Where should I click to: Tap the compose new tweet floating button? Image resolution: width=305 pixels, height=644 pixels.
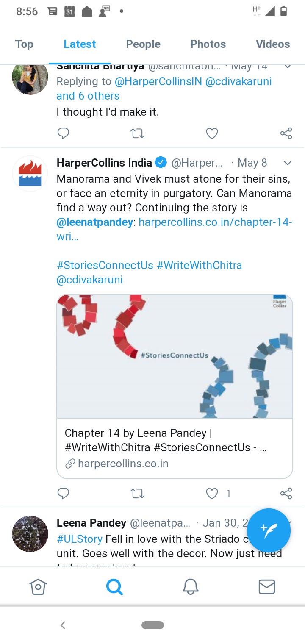pos(269,530)
